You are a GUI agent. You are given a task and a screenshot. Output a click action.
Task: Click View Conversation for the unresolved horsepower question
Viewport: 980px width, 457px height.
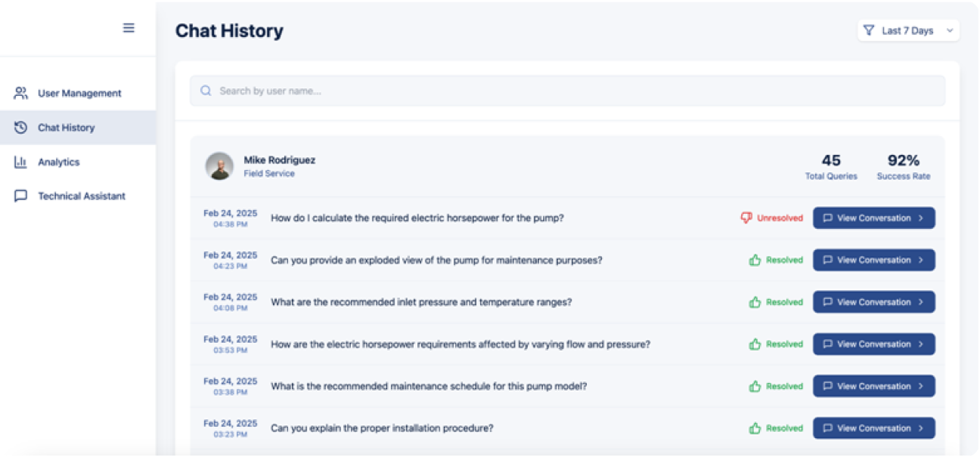(873, 218)
